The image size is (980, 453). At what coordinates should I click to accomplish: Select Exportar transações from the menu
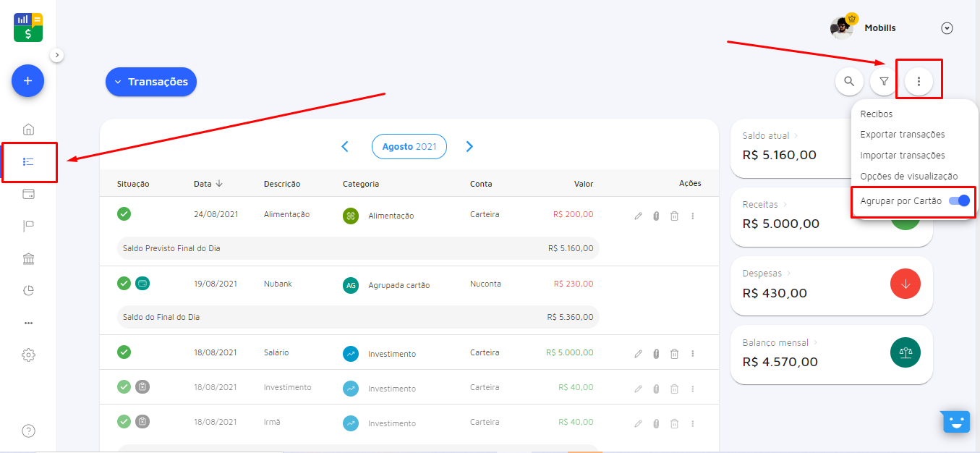tap(902, 135)
